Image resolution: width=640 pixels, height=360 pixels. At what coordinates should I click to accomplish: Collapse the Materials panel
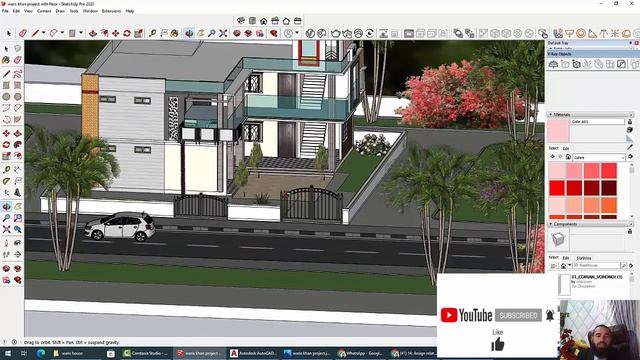pos(550,115)
